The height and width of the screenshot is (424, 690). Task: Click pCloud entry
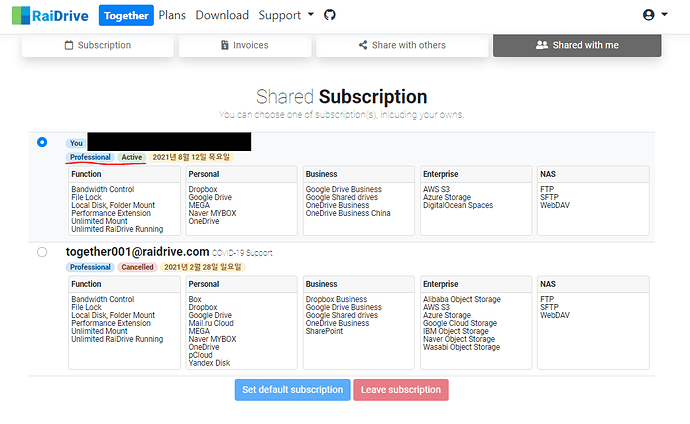pos(201,355)
